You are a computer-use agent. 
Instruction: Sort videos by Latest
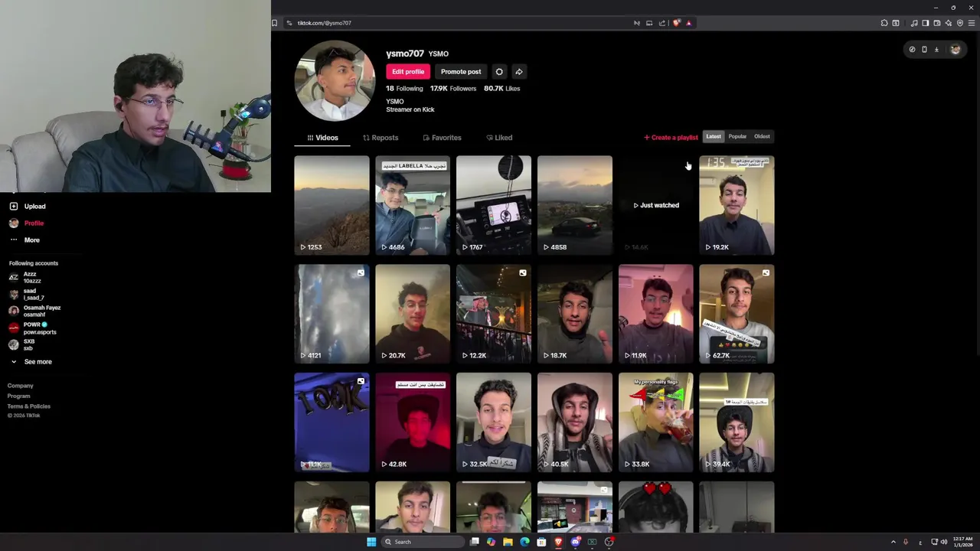click(714, 136)
